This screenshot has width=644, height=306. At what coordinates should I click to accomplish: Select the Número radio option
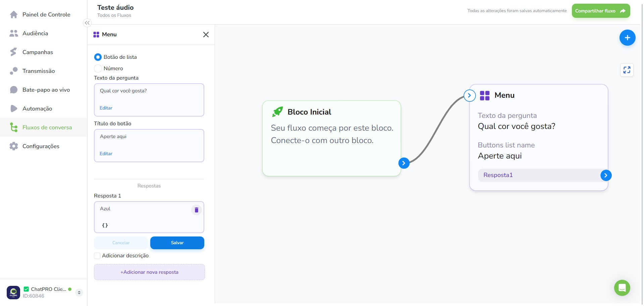pyautogui.click(x=98, y=69)
